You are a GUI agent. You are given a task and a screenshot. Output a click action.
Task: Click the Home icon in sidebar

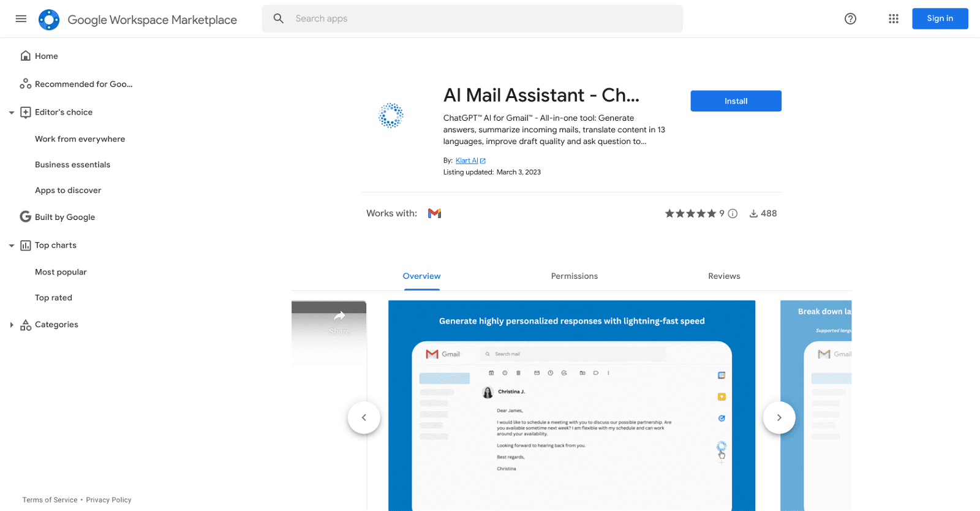(26, 56)
